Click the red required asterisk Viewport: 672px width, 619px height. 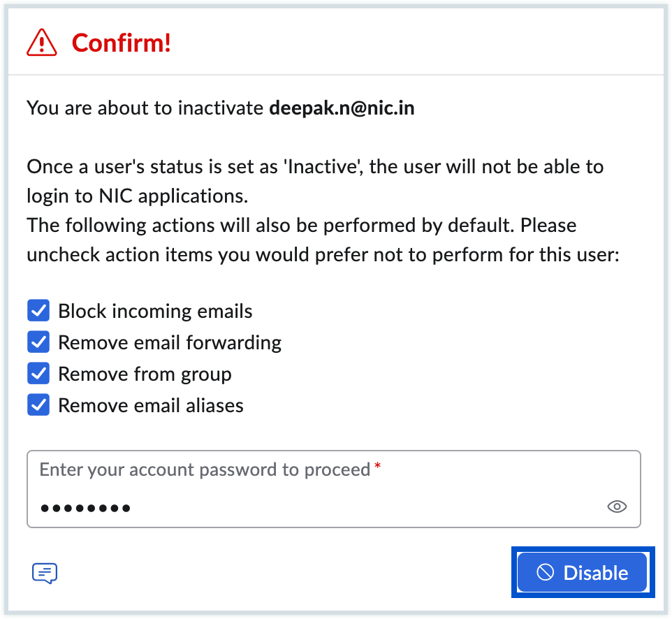click(x=378, y=466)
